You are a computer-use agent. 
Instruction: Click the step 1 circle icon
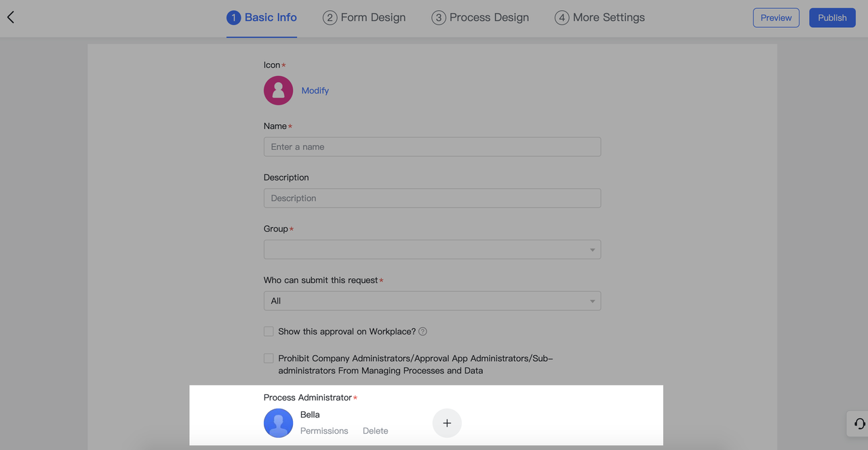click(233, 18)
